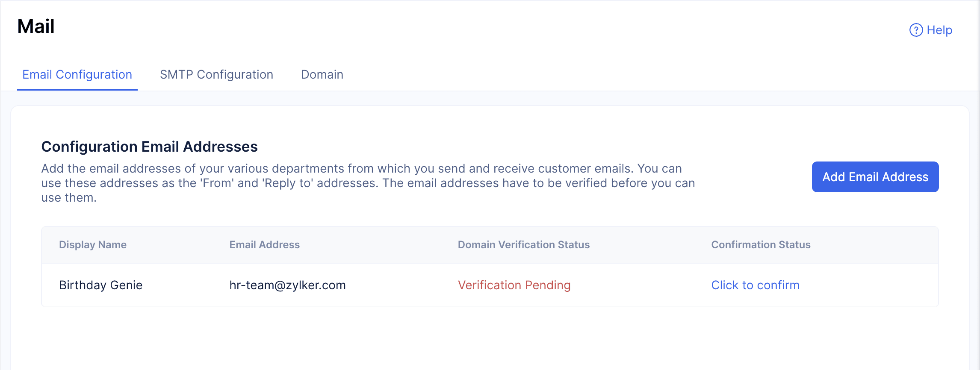Image resolution: width=980 pixels, height=370 pixels.
Task: Click the words 'use them.' ending the description
Action: (69, 198)
